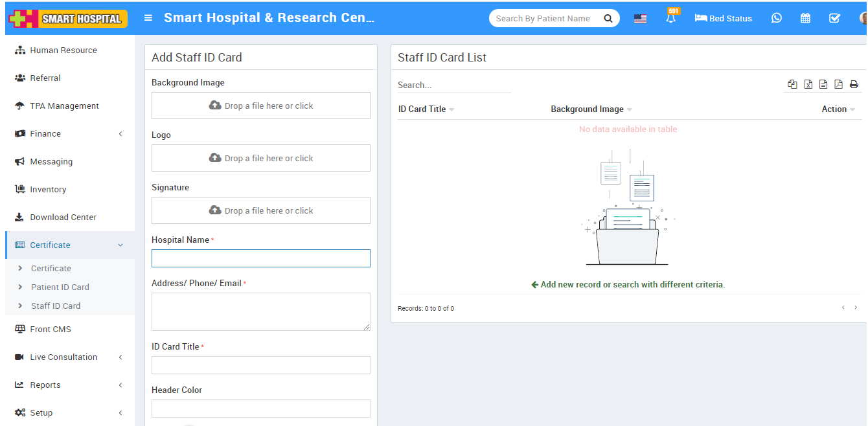Sort by the Background Image column
The width and height of the screenshot is (868, 426).
[x=587, y=109]
